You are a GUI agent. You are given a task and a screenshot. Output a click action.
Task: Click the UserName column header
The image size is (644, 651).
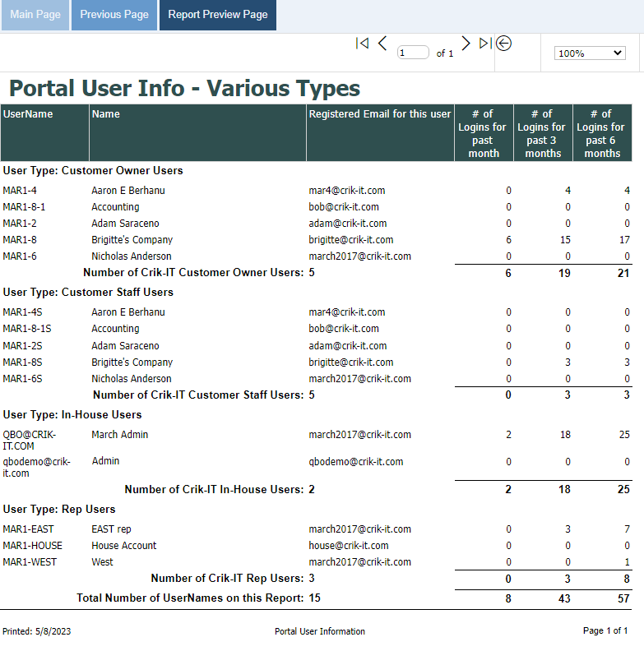[28, 114]
